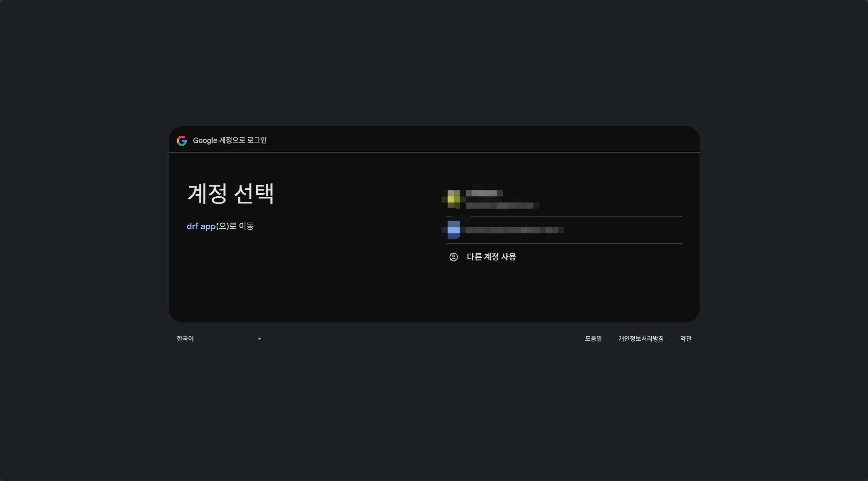Screen dimensions: 868x481
Task: Open the drf app link
Action: click(x=201, y=226)
